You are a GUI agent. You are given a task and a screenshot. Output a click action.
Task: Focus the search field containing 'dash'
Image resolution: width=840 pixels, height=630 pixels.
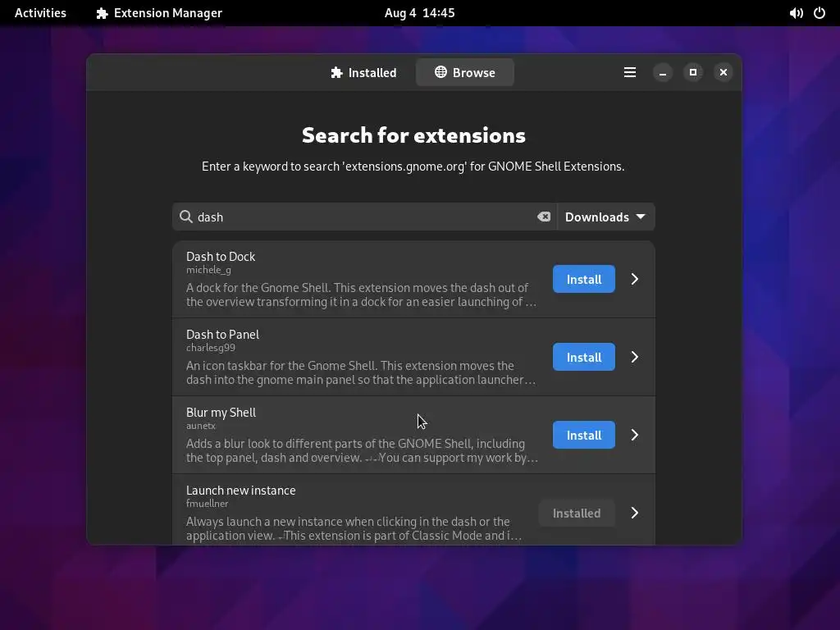point(365,217)
